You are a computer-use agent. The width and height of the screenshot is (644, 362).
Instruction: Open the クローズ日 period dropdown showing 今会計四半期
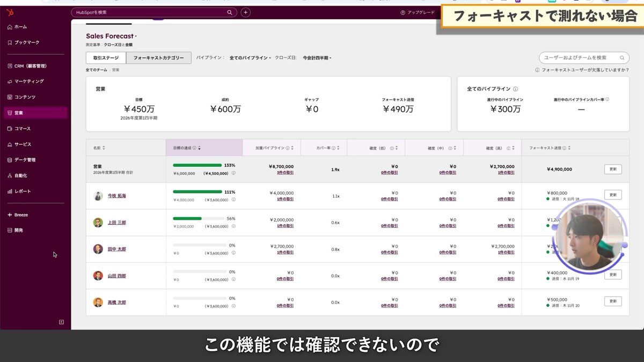tap(316, 57)
